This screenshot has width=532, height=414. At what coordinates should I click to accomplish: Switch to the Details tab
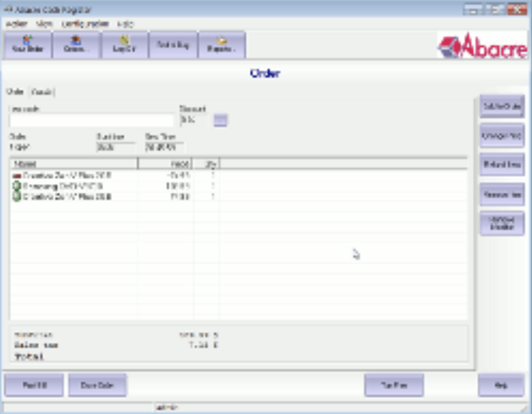[x=41, y=92]
